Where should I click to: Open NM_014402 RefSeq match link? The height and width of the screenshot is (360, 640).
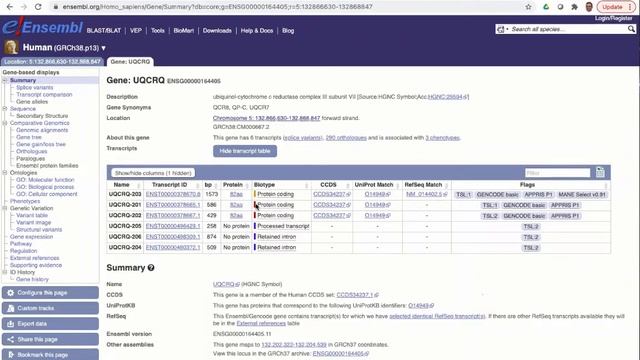tap(426, 194)
